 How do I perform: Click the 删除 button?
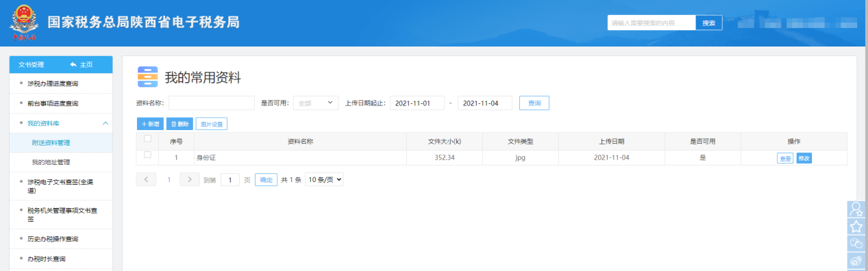coord(179,124)
